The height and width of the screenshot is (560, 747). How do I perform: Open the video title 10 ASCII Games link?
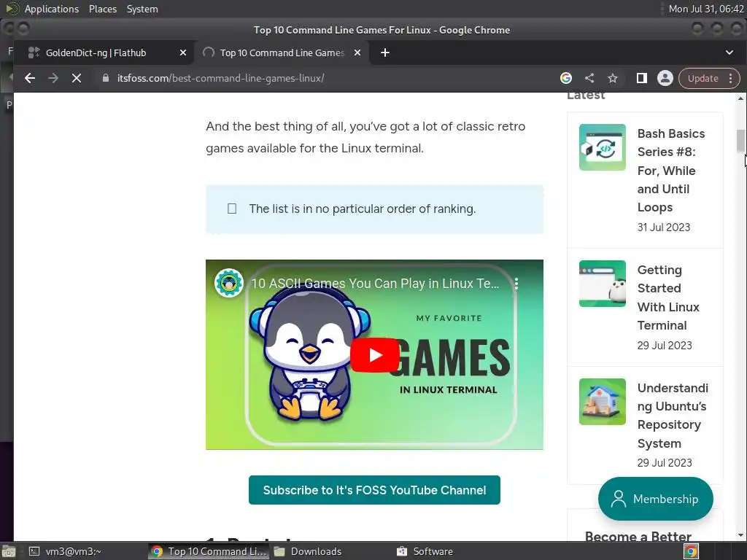click(375, 284)
